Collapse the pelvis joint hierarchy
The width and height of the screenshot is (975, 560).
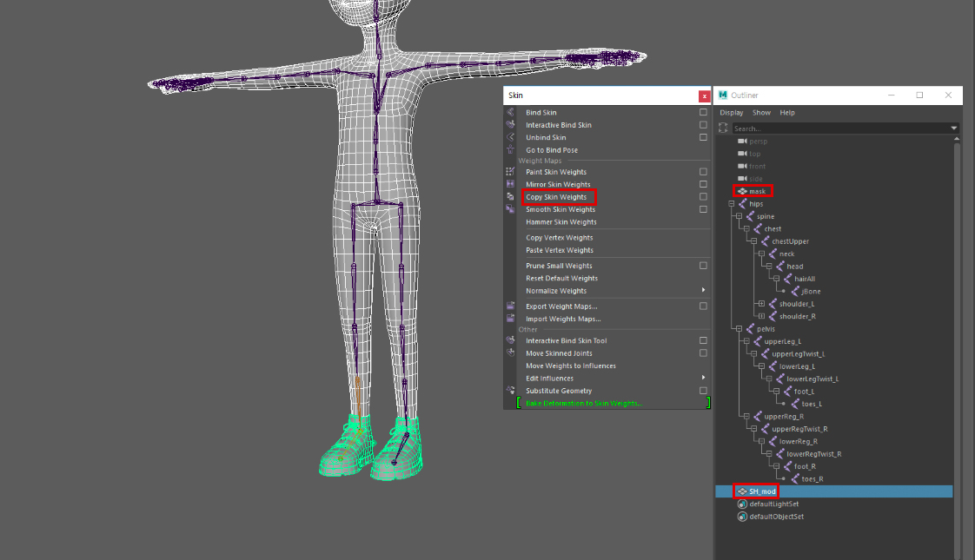click(x=737, y=329)
